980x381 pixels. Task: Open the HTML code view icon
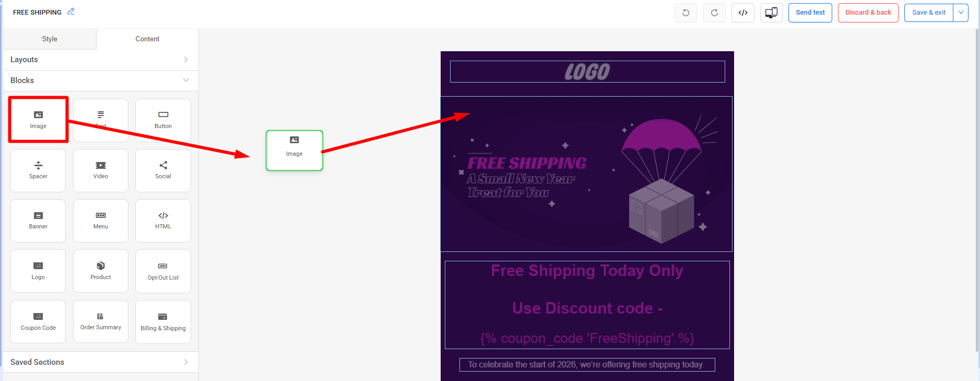tap(743, 13)
